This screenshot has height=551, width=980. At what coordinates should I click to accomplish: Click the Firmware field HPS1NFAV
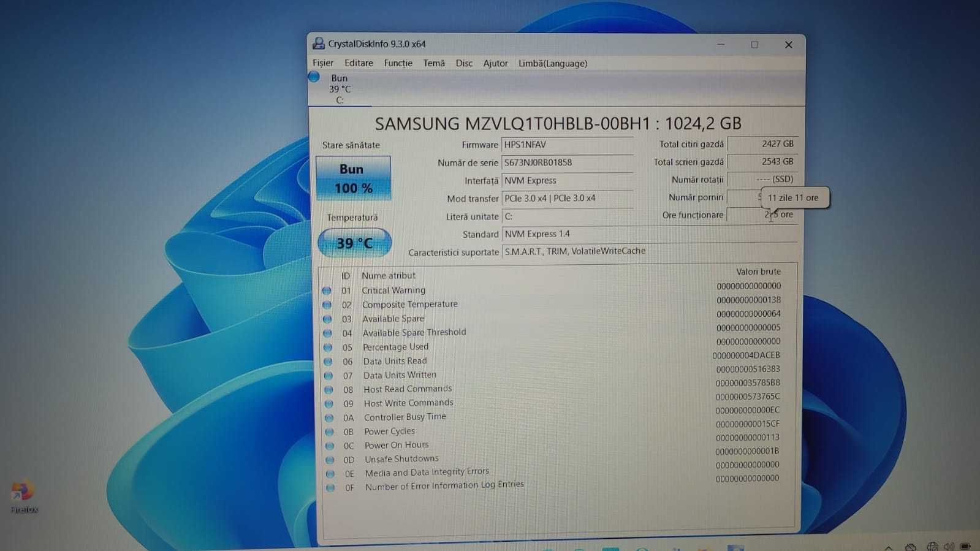[x=567, y=145]
